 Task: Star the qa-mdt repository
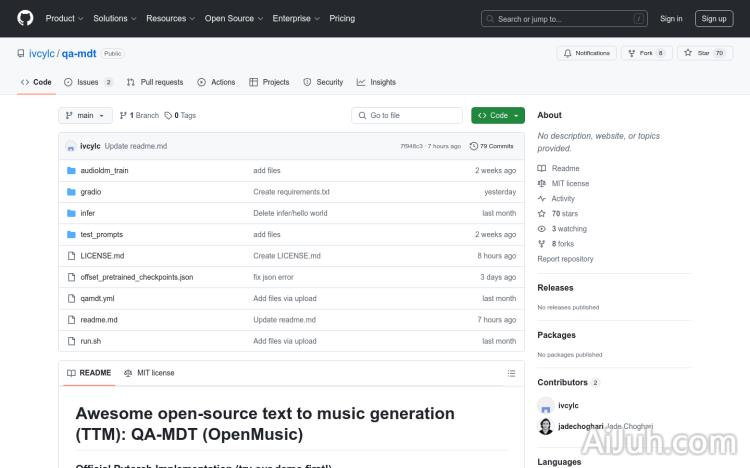705,53
